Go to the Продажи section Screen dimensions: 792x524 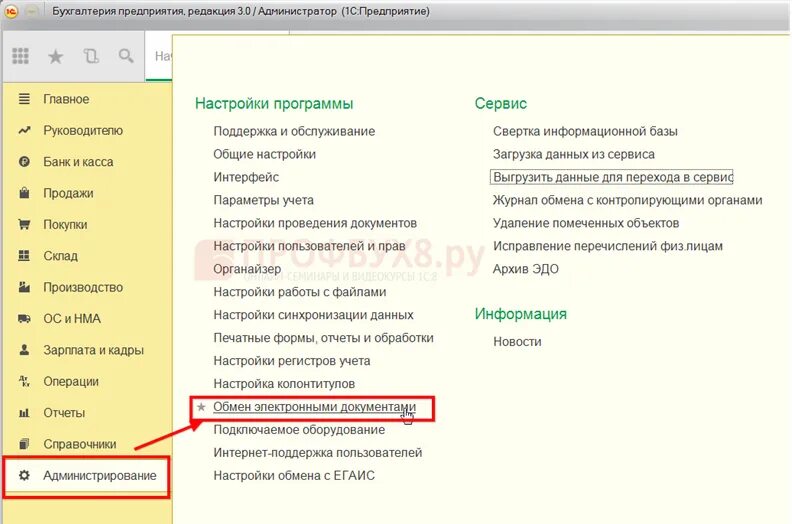point(68,193)
